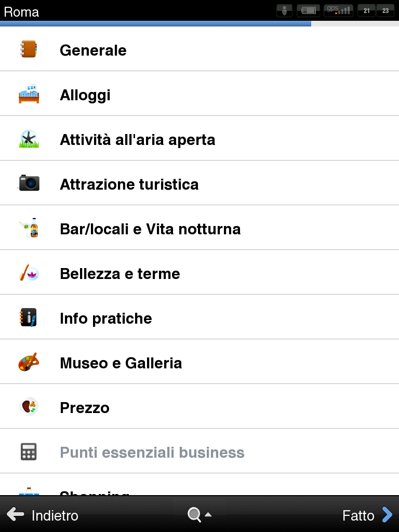Select the Bellezza e terme lotus icon
Screen dimensions: 399x532
click(x=29, y=272)
